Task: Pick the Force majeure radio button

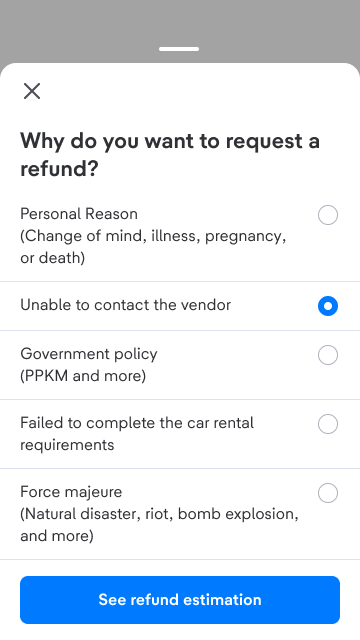Action: click(328, 493)
